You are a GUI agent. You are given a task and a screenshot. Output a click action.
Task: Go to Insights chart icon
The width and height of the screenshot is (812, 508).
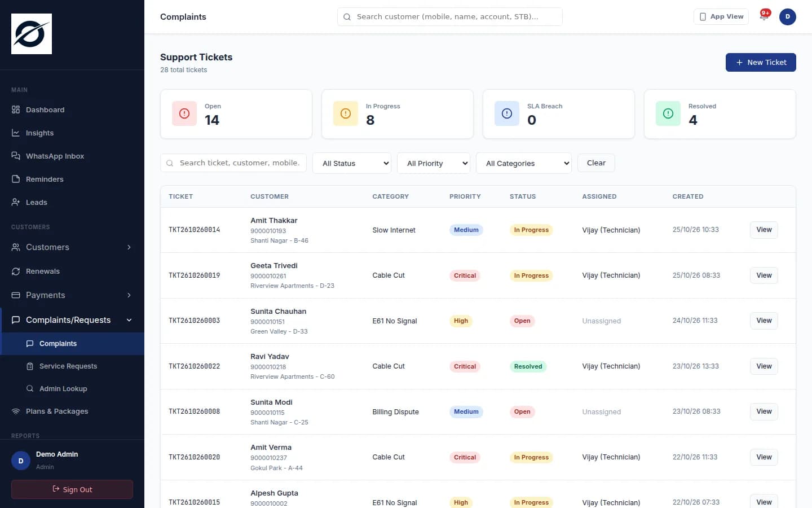pos(16,133)
